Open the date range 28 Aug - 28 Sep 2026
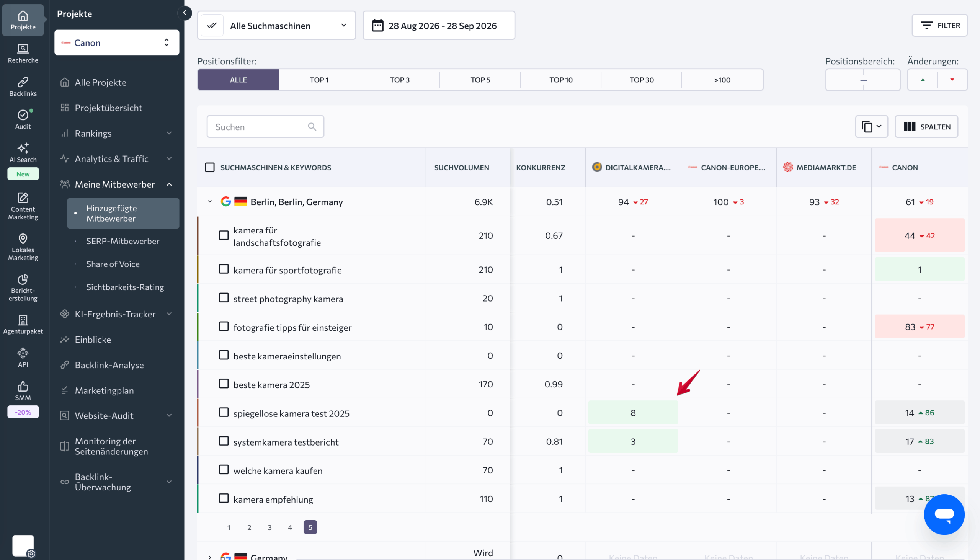 [438, 25]
